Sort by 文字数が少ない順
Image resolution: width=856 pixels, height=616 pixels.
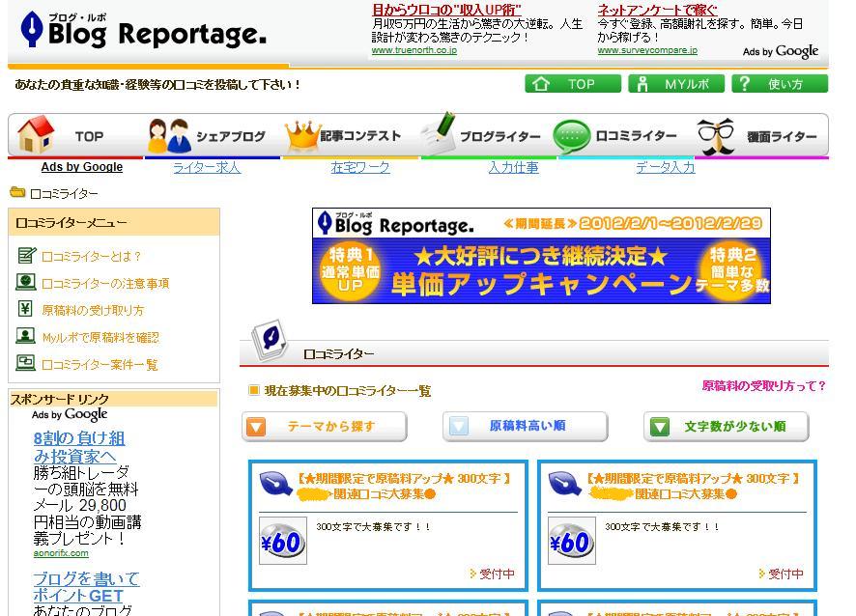point(726,426)
